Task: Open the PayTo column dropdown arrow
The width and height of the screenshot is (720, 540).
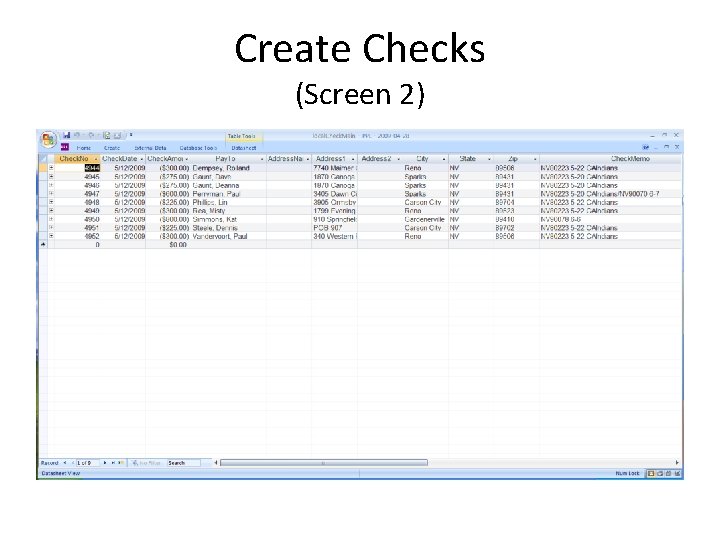Action: pos(262,159)
